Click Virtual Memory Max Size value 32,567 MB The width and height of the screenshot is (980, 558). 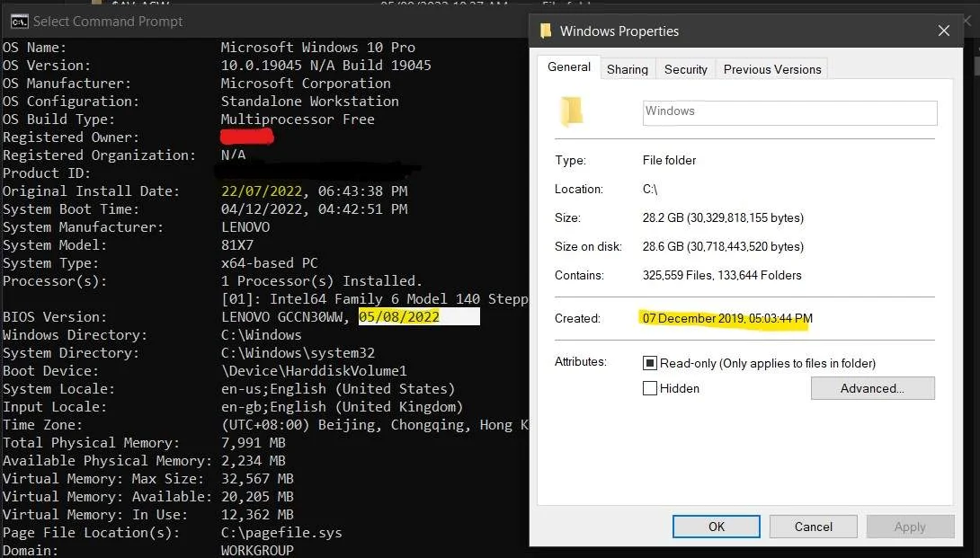[x=257, y=479]
